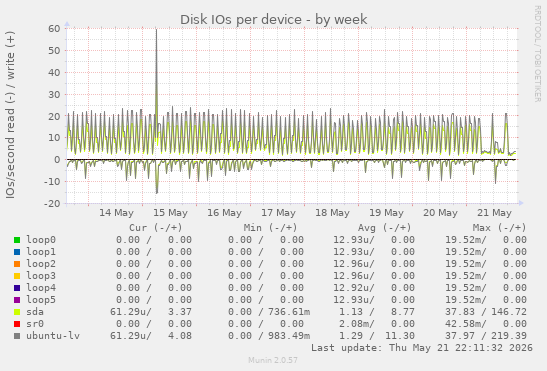The image size is (547, 371).
Task: Click the 16 May axis label
Action: (224, 213)
